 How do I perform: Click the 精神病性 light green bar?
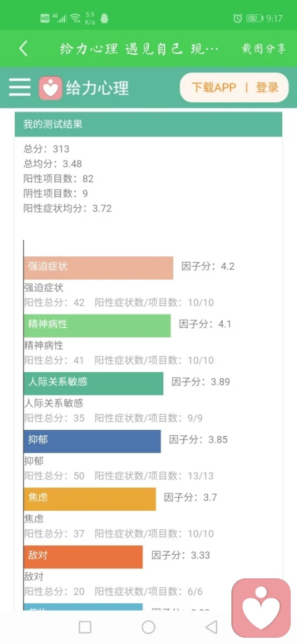pyautogui.click(x=97, y=326)
